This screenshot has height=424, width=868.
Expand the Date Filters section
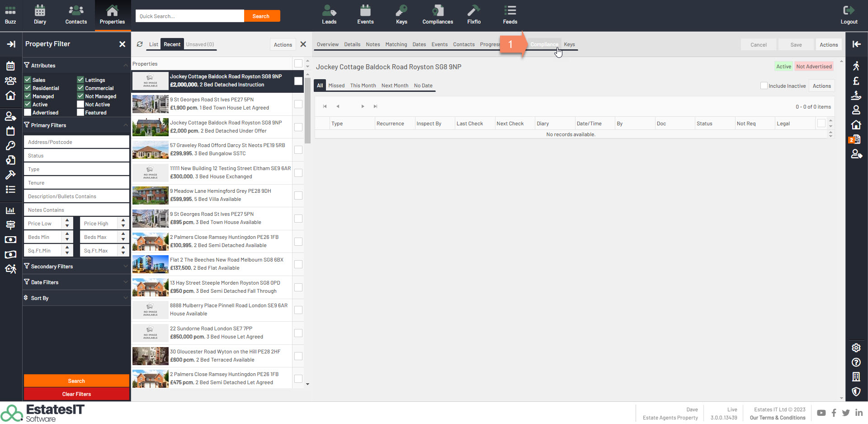click(76, 282)
